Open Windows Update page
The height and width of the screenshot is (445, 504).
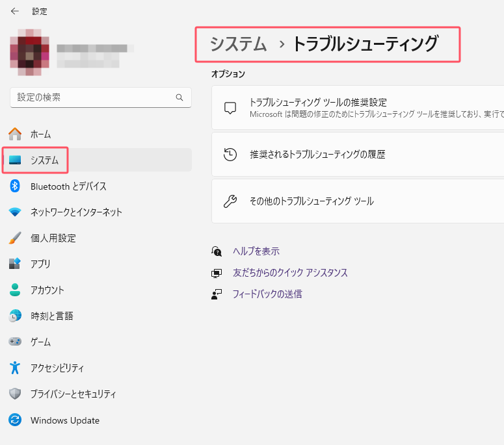coord(64,420)
